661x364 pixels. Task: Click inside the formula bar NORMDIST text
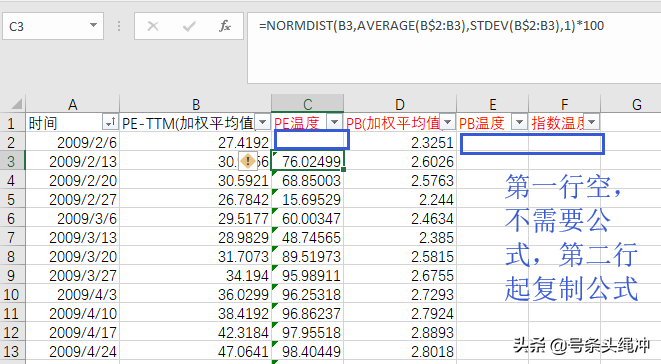[x=431, y=26]
